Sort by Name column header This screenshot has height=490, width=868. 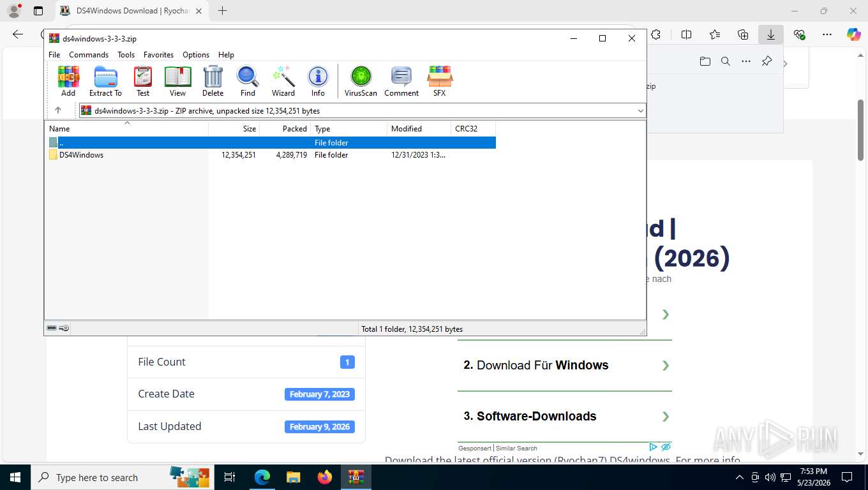[126, 129]
